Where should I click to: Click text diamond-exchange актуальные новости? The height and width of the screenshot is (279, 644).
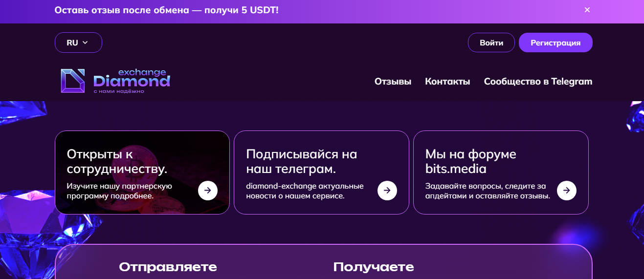[x=305, y=191]
